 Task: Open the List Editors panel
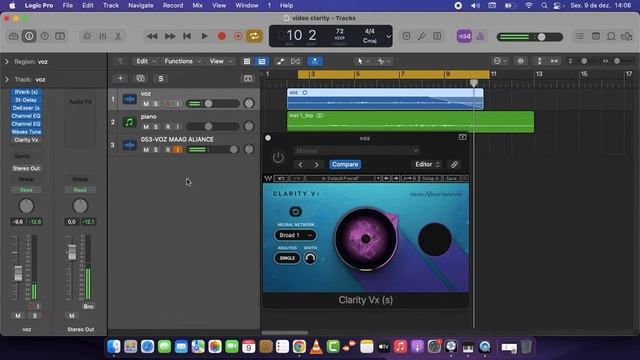tap(580, 36)
